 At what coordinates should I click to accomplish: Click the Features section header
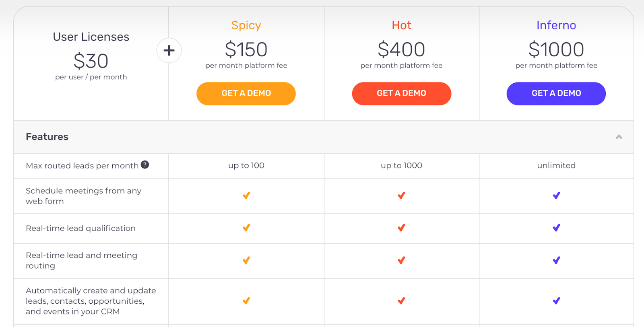[x=47, y=137]
